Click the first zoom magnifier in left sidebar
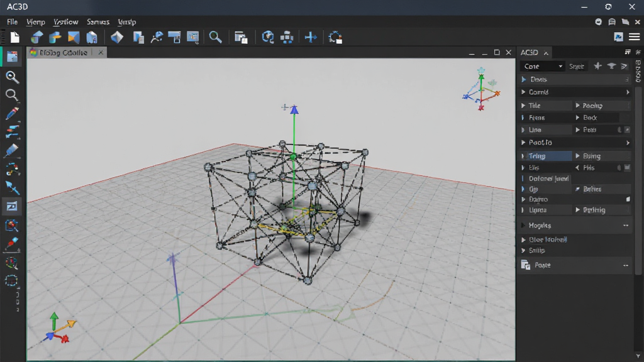 (x=12, y=77)
